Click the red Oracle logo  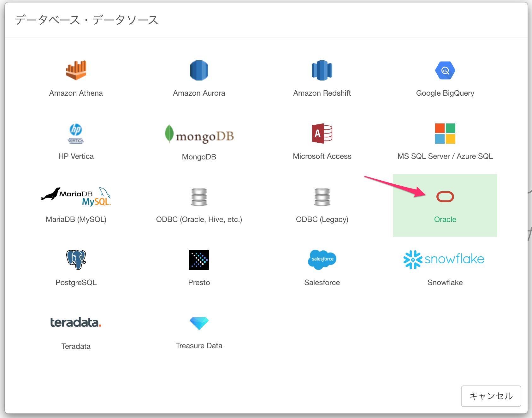tap(445, 197)
